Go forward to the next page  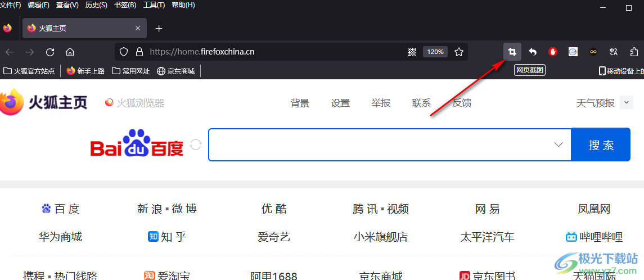[30, 52]
